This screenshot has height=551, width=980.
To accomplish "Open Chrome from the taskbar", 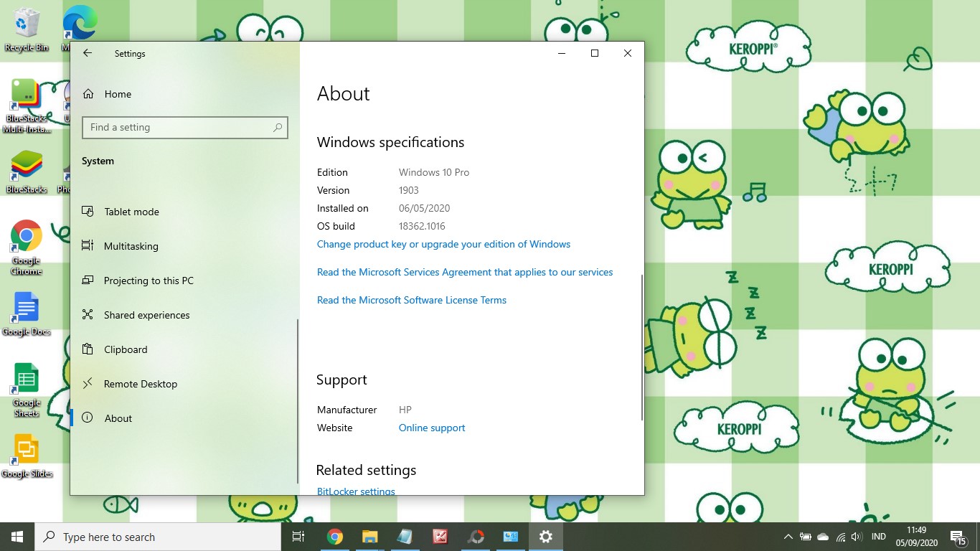I will tap(334, 537).
